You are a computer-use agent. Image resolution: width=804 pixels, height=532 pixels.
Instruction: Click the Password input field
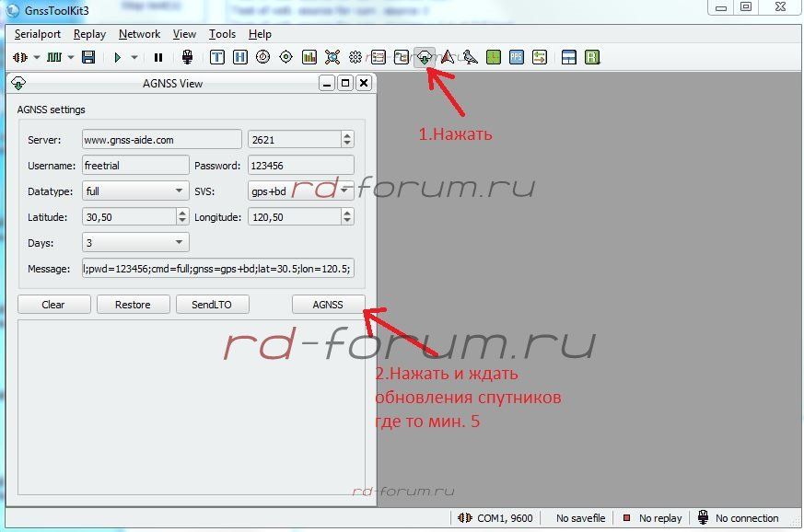pyautogui.click(x=300, y=166)
